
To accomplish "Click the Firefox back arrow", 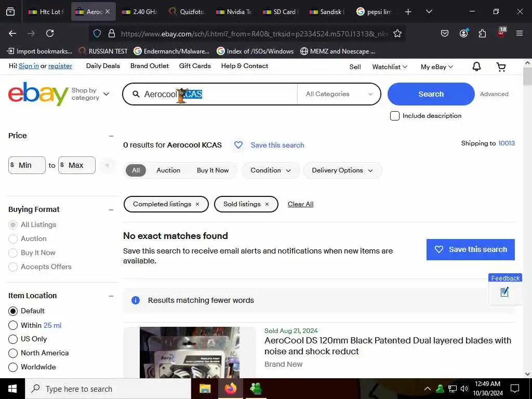I will tap(12, 33).
